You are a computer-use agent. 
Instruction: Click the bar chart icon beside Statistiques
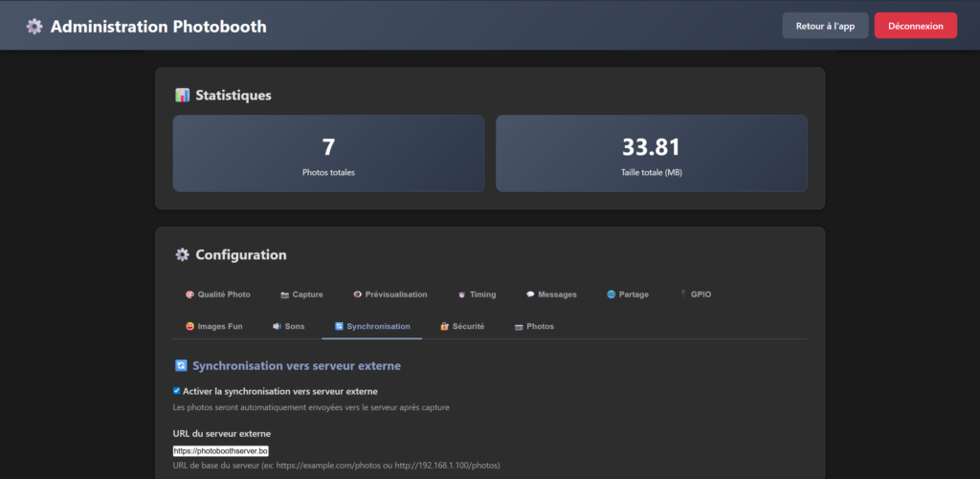[182, 96]
